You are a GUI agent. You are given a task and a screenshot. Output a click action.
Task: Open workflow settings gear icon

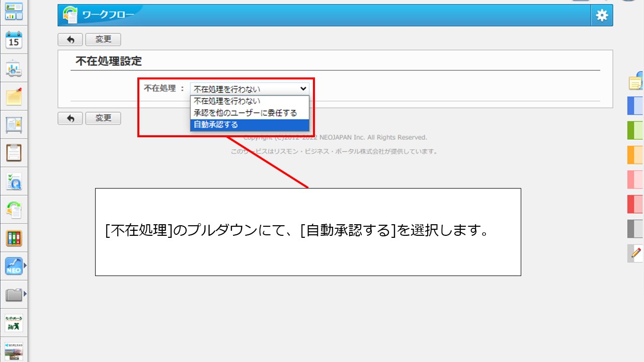tap(602, 16)
